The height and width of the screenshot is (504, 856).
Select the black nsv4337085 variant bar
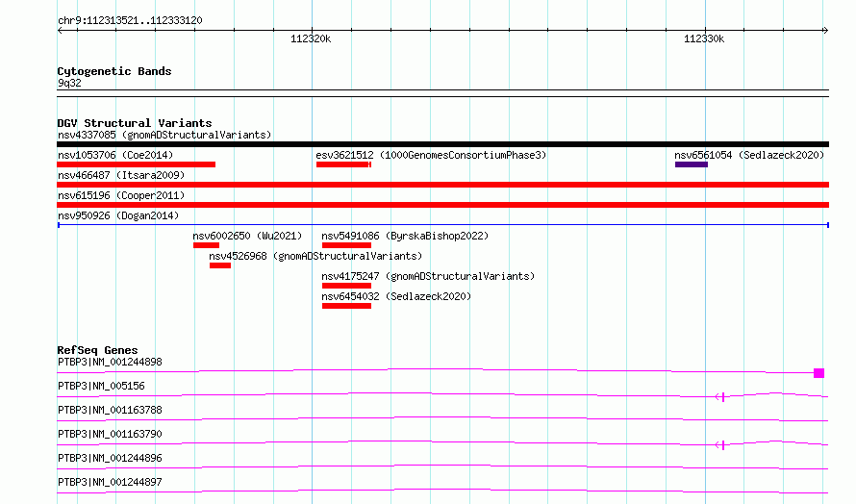pos(442,144)
